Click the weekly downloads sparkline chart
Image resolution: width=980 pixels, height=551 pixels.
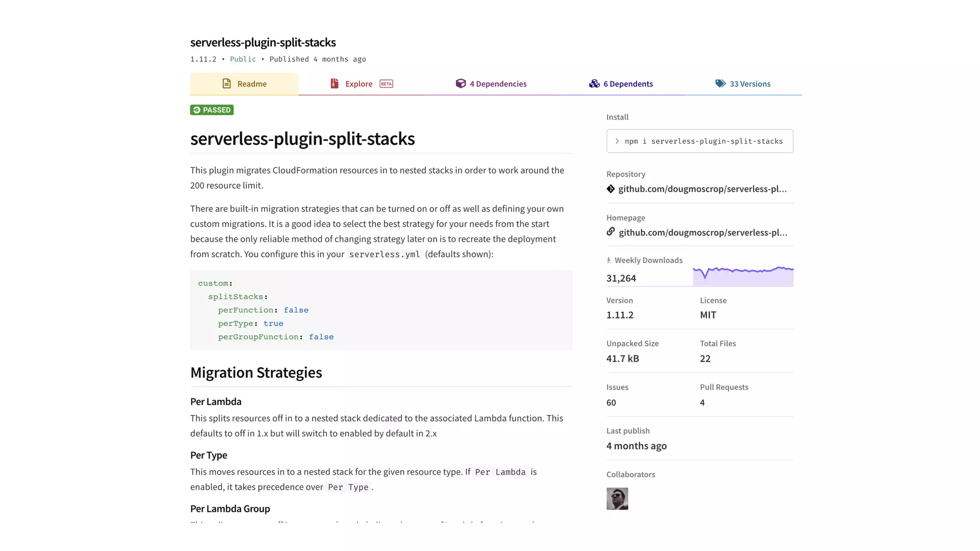[x=743, y=276]
